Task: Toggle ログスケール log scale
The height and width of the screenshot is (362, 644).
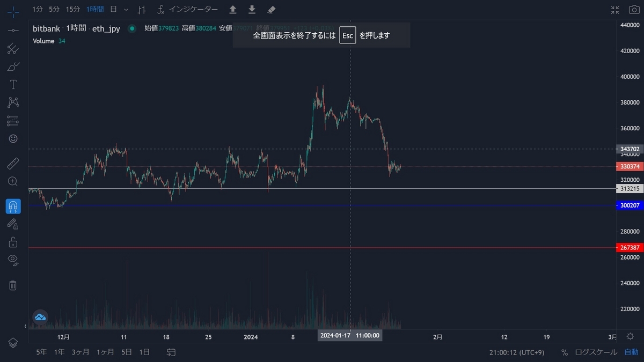Action: [596, 352]
